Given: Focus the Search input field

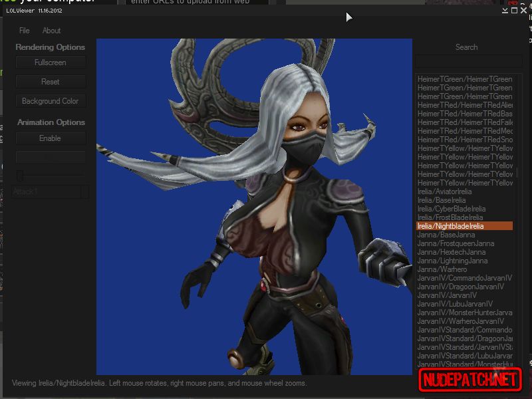Looking at the screenshot, I should [468, 62].
